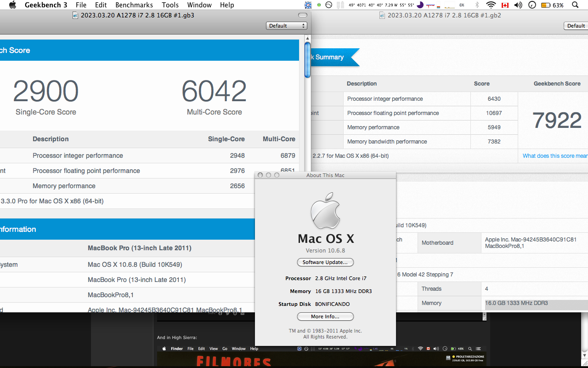
Task: Click the clock-style menu bar icon
Action: coord(532,5)
